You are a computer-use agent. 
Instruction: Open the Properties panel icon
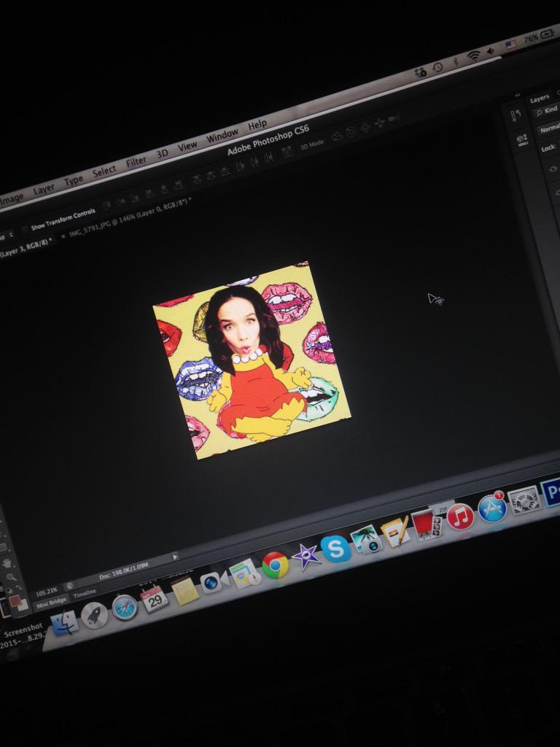[x=522, y=139]
